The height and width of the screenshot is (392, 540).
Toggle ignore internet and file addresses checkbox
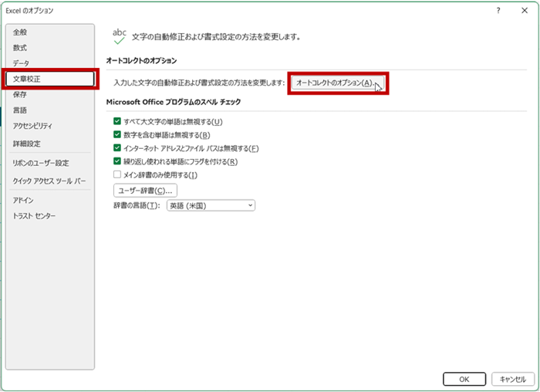coord(117,148)
